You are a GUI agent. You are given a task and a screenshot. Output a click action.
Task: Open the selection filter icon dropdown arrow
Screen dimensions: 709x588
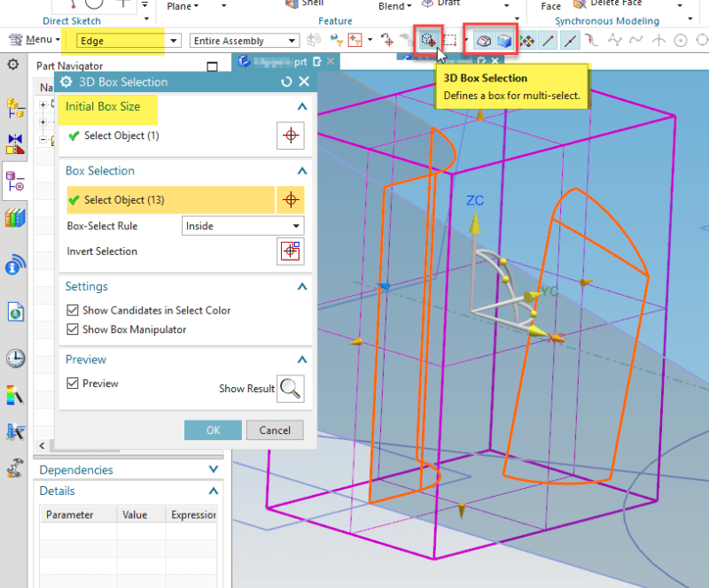pos(370,40)
